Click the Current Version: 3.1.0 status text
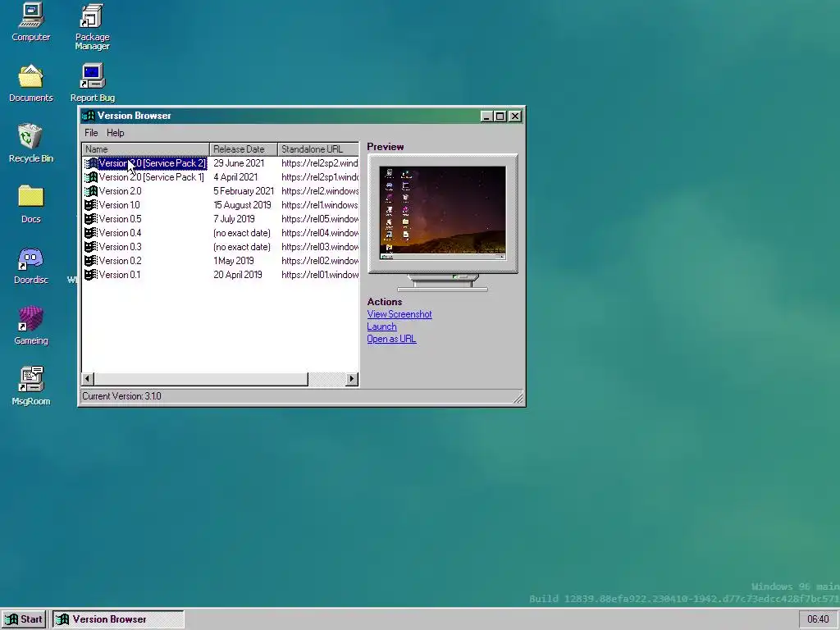840x630 pixels. [121, 396]
